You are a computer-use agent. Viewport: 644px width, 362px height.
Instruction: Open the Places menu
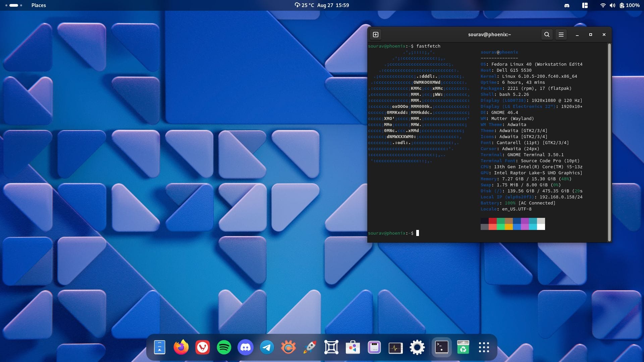click(x=39, y=5)
